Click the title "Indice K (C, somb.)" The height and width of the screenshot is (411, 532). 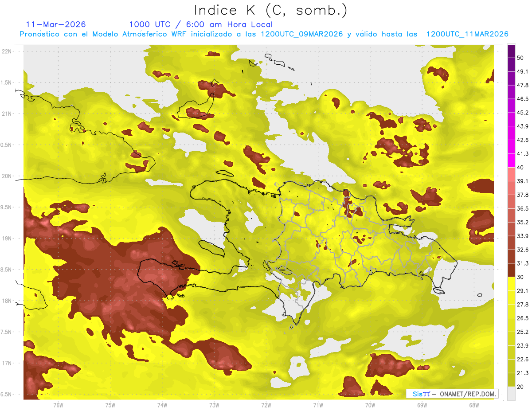271,10
